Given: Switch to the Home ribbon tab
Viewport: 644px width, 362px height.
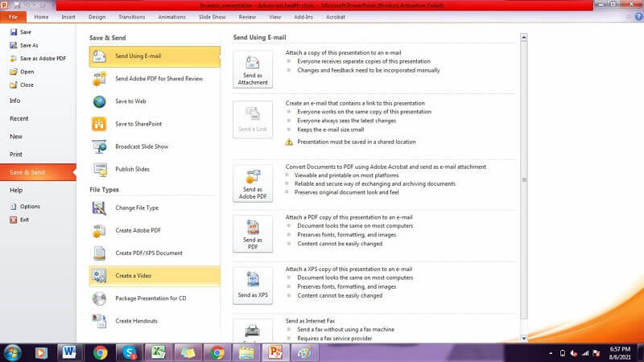Looking at the screenshot, I should (x=41, y=17).
